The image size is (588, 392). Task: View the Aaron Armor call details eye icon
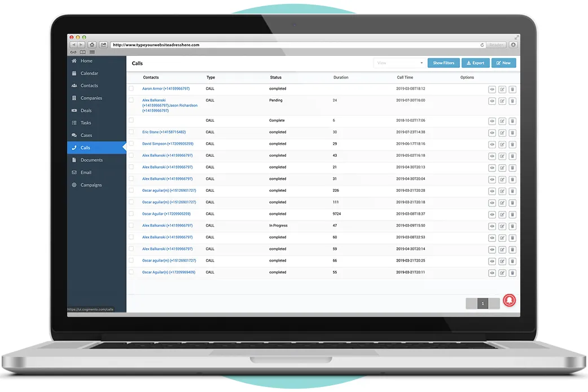coord(492,89)
